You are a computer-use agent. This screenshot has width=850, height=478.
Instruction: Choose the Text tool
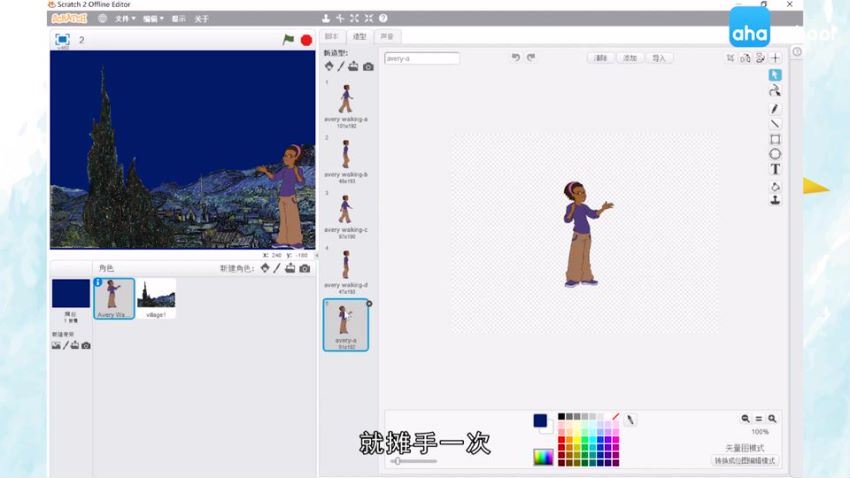(x=775, y=170)
